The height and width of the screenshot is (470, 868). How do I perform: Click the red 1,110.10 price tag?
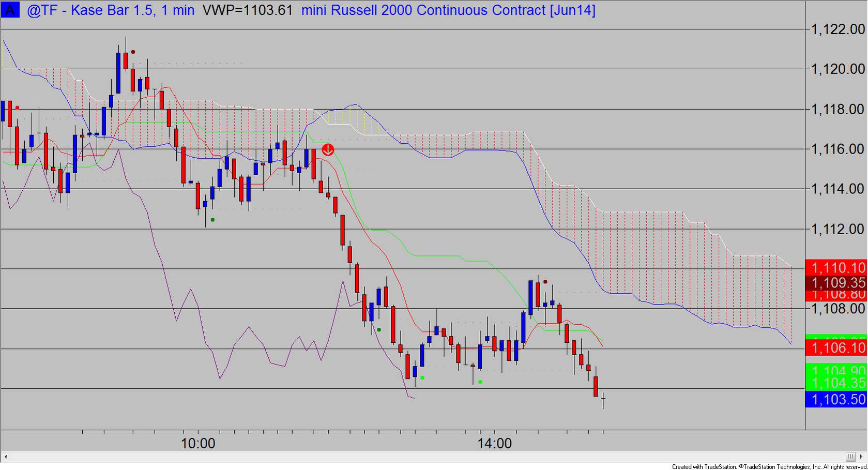point(836,267)
